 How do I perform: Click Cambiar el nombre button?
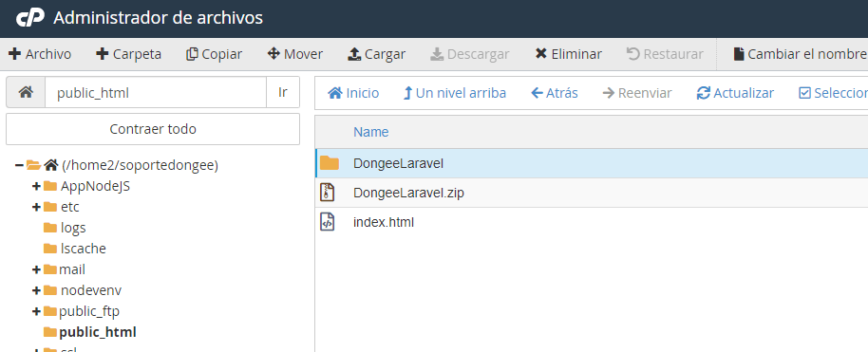coord(800,54)
